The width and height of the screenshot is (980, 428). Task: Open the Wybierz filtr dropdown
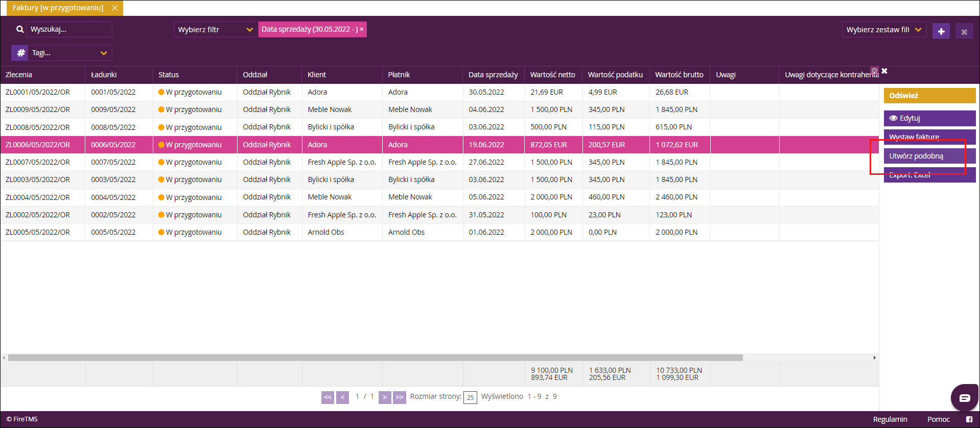(215, 30)
